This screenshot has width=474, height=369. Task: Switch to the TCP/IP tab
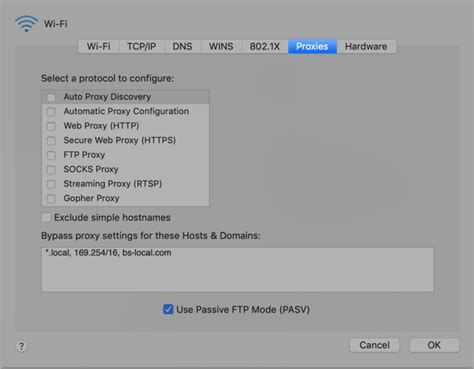(x=142, y=46)
